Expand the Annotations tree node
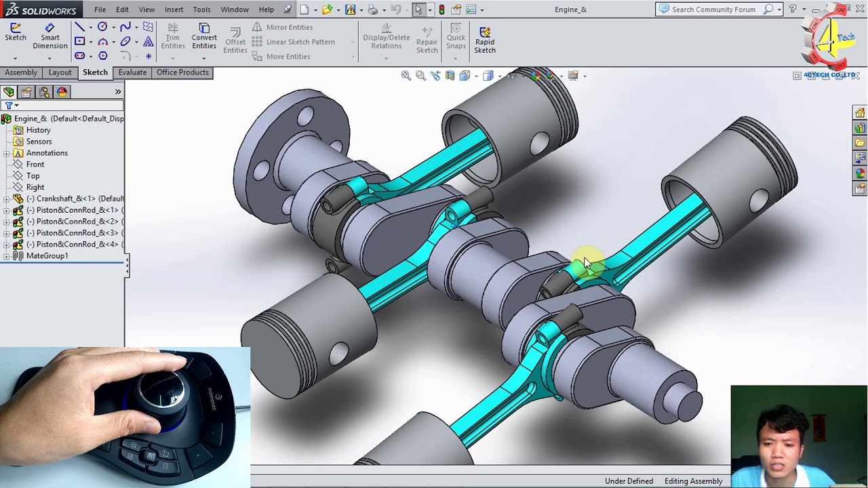The width and height of the screenshot is (868, 488). tap(6, 153)
